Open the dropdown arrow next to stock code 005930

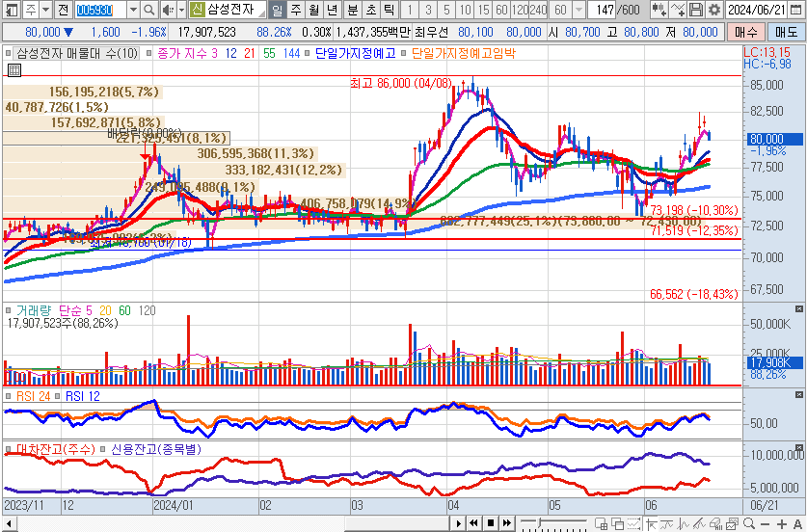[132, 10]
